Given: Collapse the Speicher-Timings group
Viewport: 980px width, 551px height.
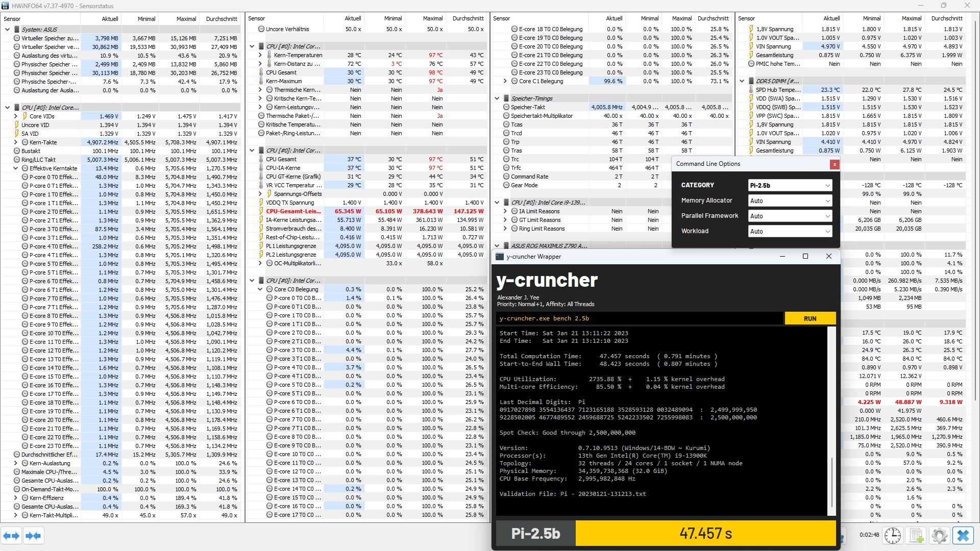Looking at the screenshot, I should coord(497,98).
